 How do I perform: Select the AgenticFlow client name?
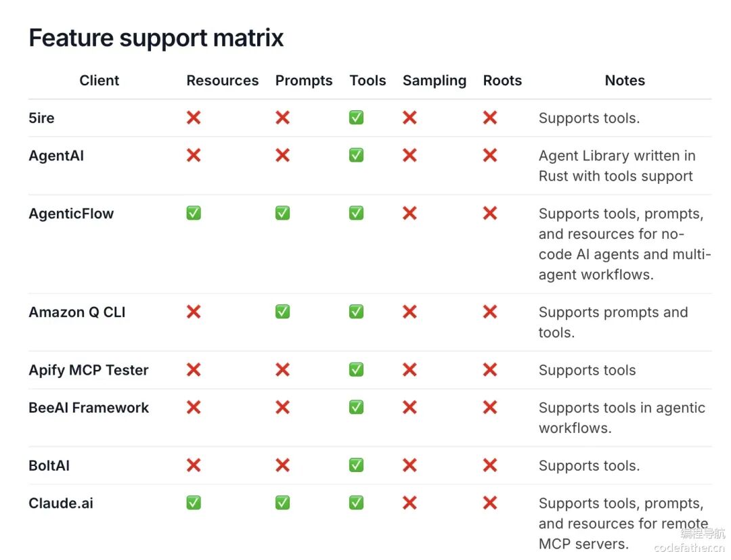(71, 214)
